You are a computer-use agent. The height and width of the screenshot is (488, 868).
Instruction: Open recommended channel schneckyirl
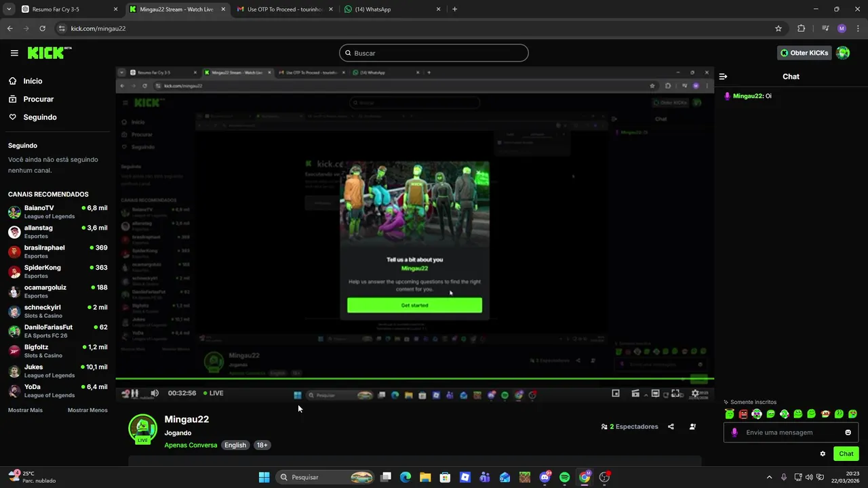(x=58, y=311)
